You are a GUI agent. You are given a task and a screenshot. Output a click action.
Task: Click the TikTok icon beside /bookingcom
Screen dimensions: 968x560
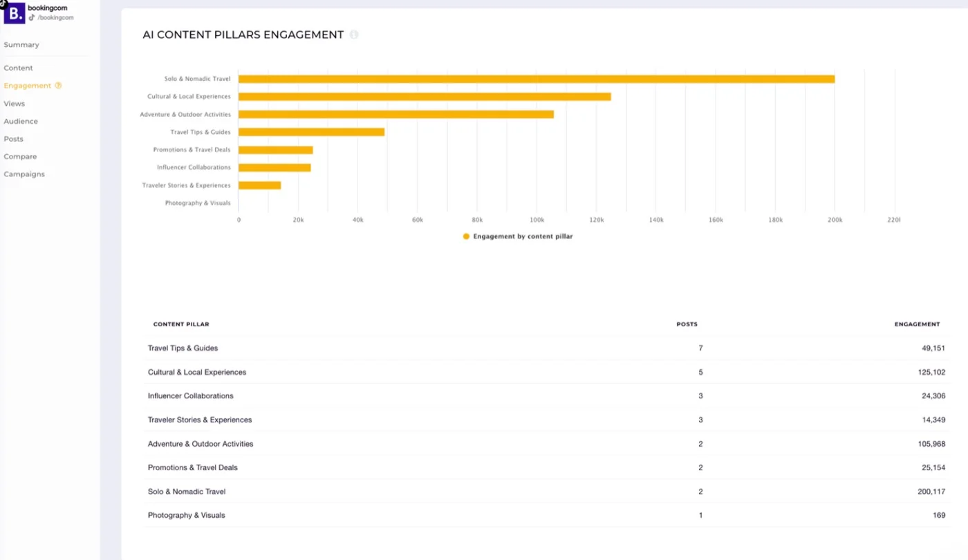pyautogui.click(x=32, y=17)
